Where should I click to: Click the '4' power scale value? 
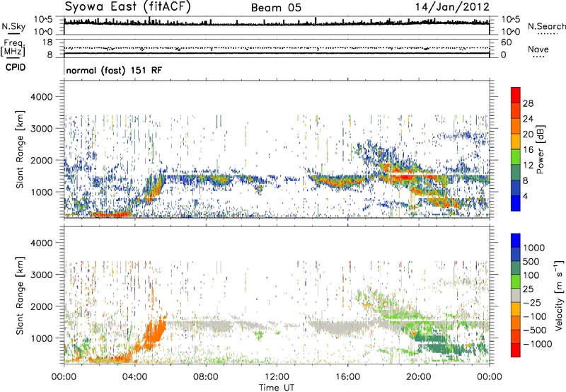(x=525, y=196)
